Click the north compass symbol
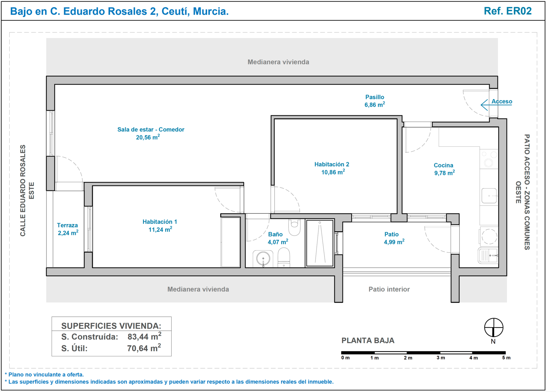This screenshot has width=556, height=392. (x=494, y=327)
